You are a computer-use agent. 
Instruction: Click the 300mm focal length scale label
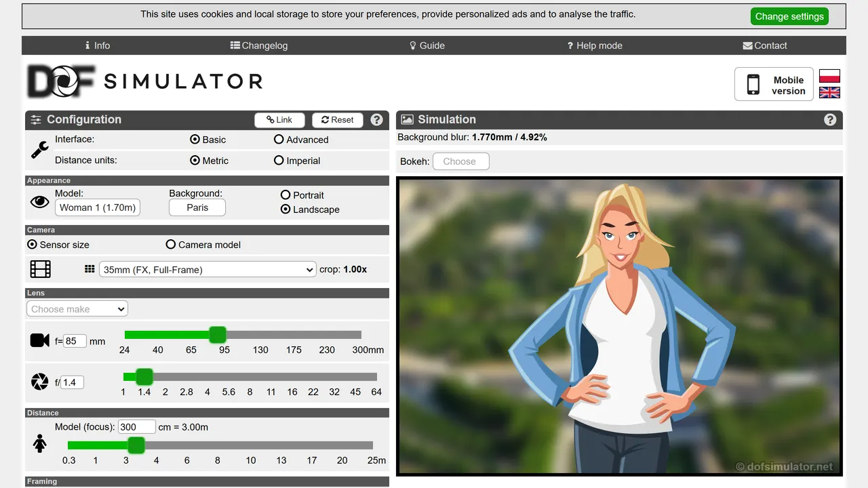click(368, 350)
